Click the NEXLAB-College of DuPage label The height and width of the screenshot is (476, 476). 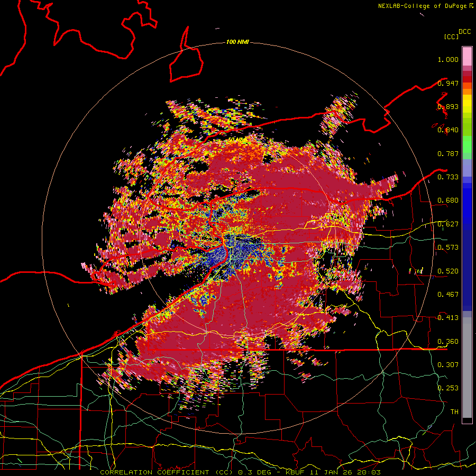tap(422, 6)
